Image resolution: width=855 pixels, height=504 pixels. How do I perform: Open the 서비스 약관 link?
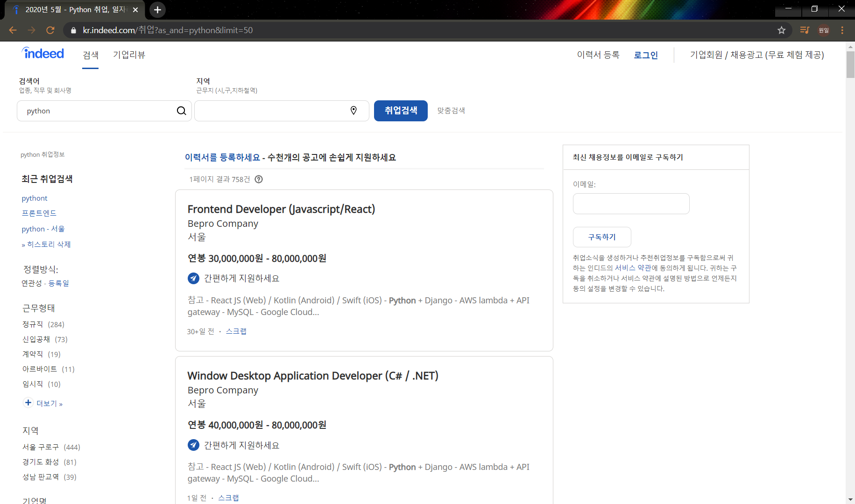click(x=633, y=268)
